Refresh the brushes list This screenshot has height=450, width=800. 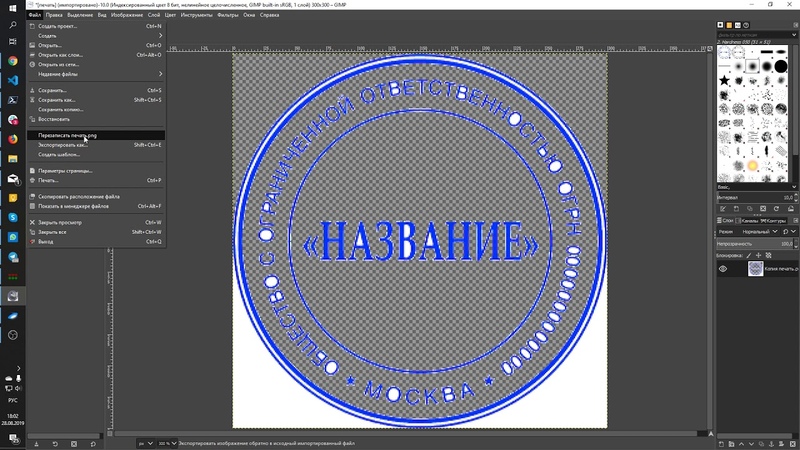[776, 209]
